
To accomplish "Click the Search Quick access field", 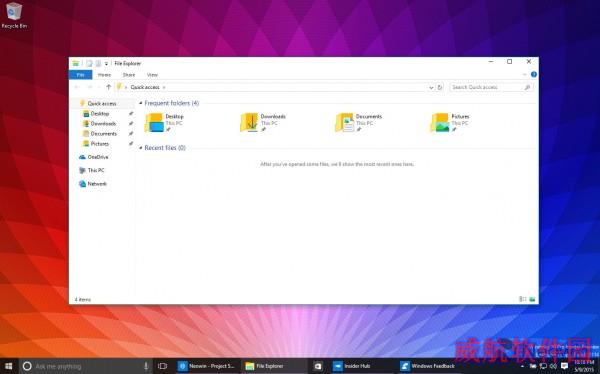I will pyautogui.click(x=491, y=87).
